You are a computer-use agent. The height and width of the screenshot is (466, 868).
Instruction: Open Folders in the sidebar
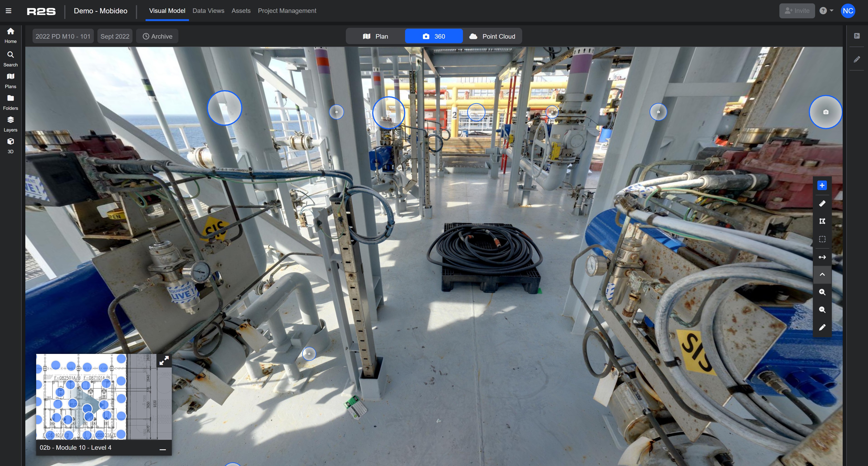click(10, 102)
